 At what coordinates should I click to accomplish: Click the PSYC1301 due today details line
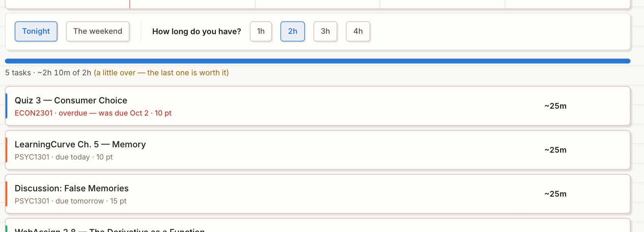(x=64, y=157)
